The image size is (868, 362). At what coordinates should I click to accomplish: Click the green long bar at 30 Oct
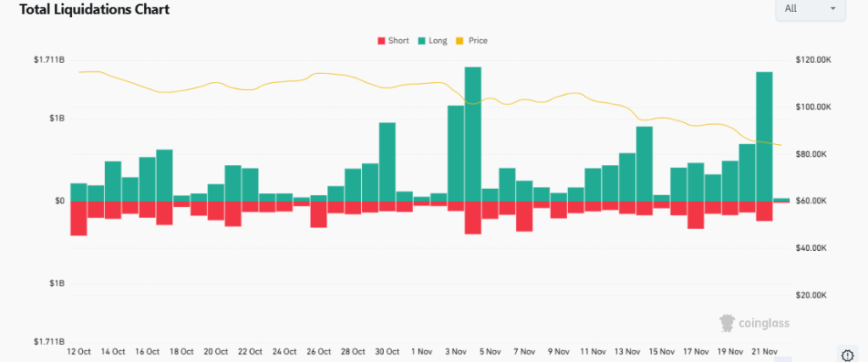(387, 161)
